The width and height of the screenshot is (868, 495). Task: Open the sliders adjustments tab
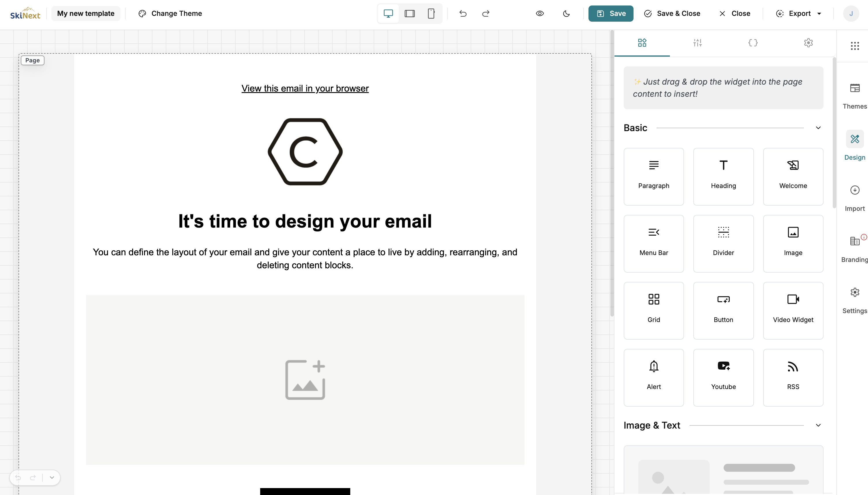point(697,43)
